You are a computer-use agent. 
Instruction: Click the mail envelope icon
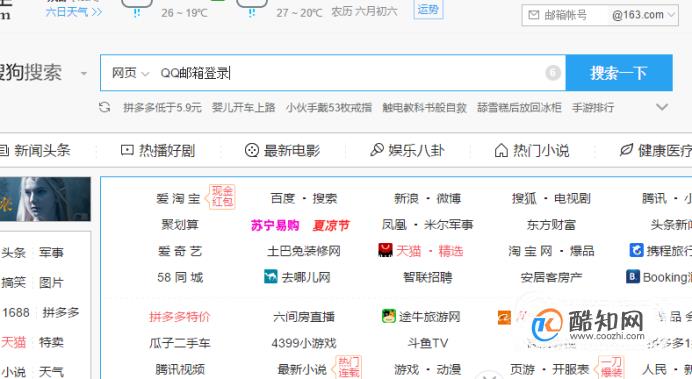[x=534, y=15]
